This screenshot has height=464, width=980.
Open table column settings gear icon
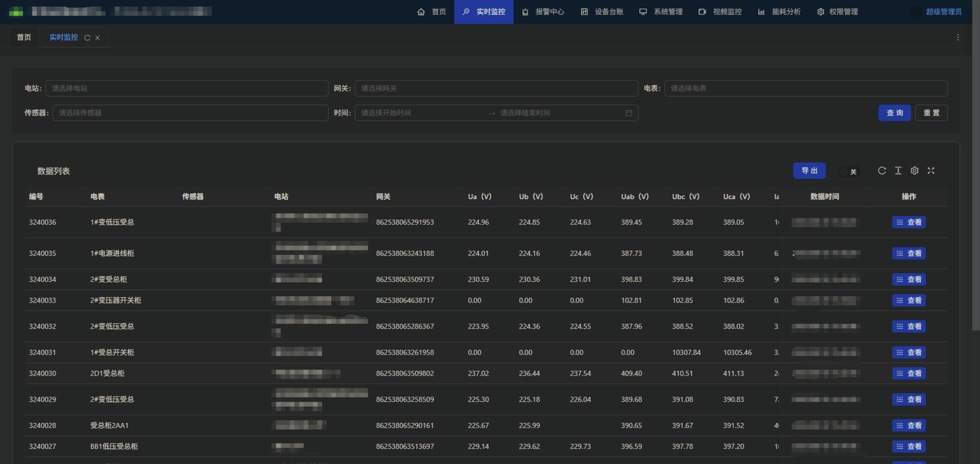tap(915, 171)
